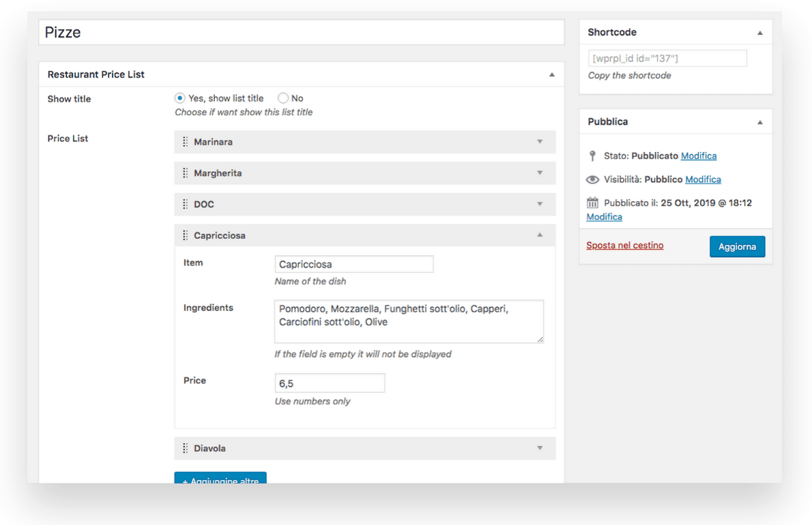Click the drag handle icon beside Margherita
The height and width of the screenshot is (525, 812).
pyautogui.click(x=185, y=173)
